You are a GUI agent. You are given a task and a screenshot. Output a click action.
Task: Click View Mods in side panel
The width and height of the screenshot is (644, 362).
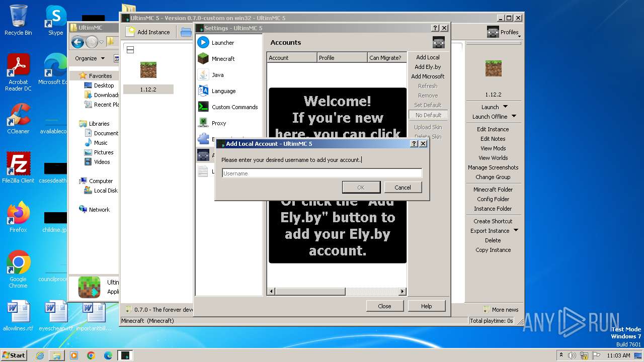click(493, 148)
